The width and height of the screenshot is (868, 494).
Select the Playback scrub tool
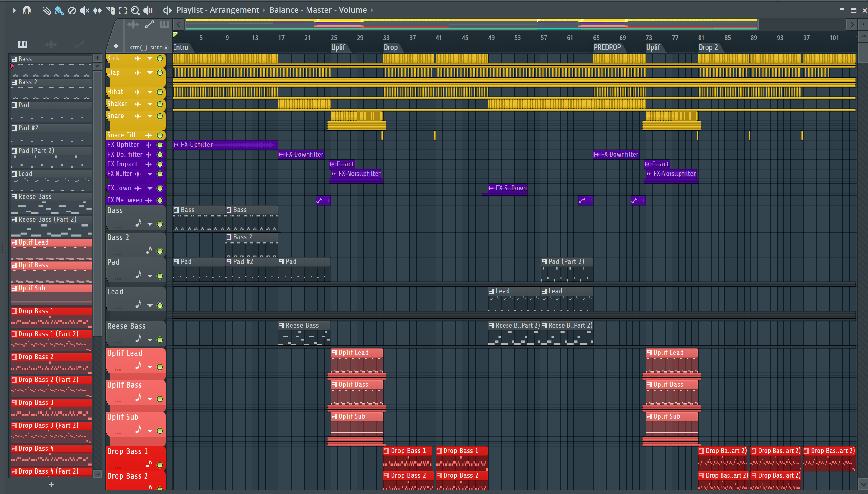tap(148, 11)
